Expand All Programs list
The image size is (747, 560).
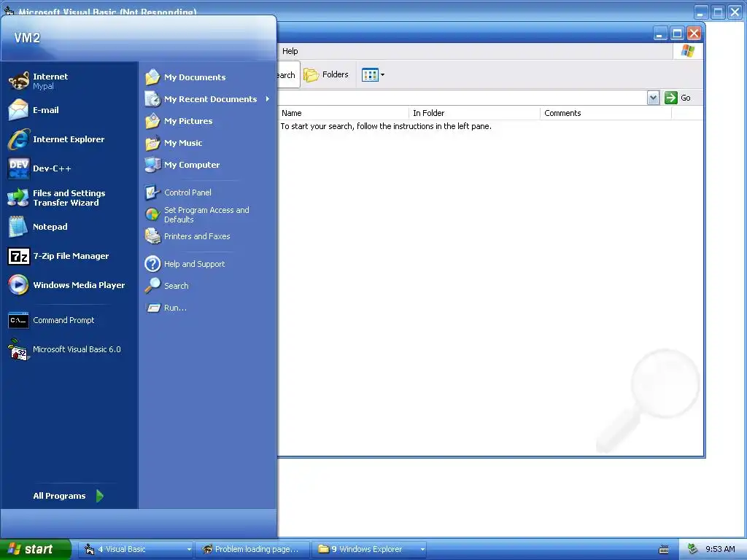[69, 496]
